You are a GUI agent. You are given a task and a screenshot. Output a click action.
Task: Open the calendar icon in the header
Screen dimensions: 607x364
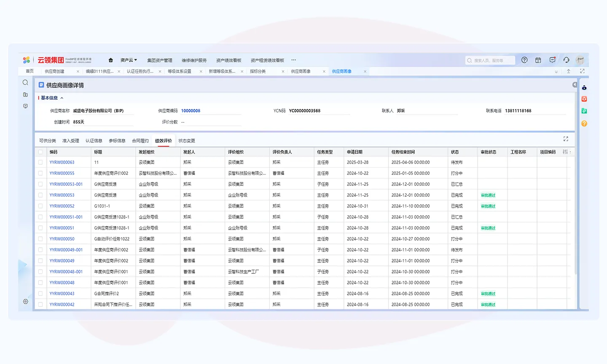[538, 60]
